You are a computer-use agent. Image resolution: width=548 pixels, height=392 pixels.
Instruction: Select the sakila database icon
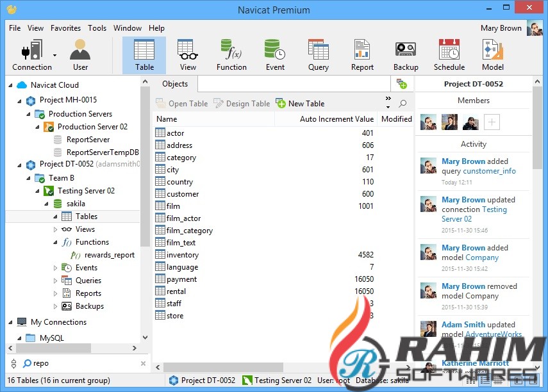(x=57, y=204)
